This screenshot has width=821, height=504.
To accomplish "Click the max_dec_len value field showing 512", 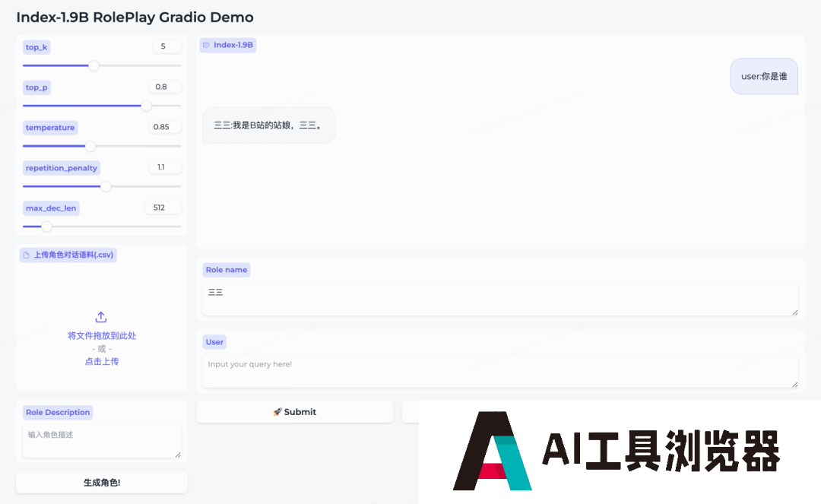I will click(163, 208).
